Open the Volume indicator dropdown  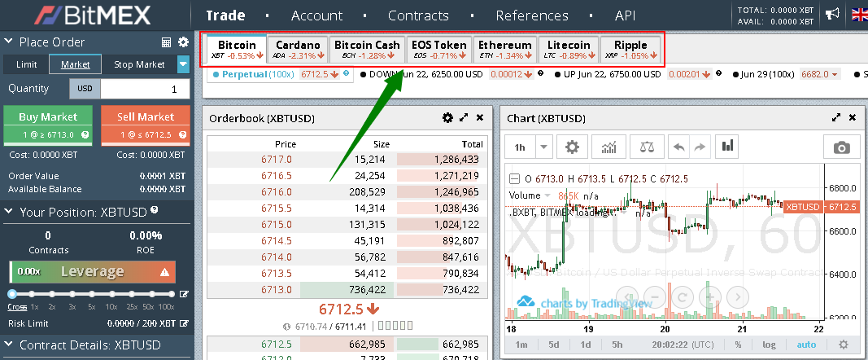point(547,195)
